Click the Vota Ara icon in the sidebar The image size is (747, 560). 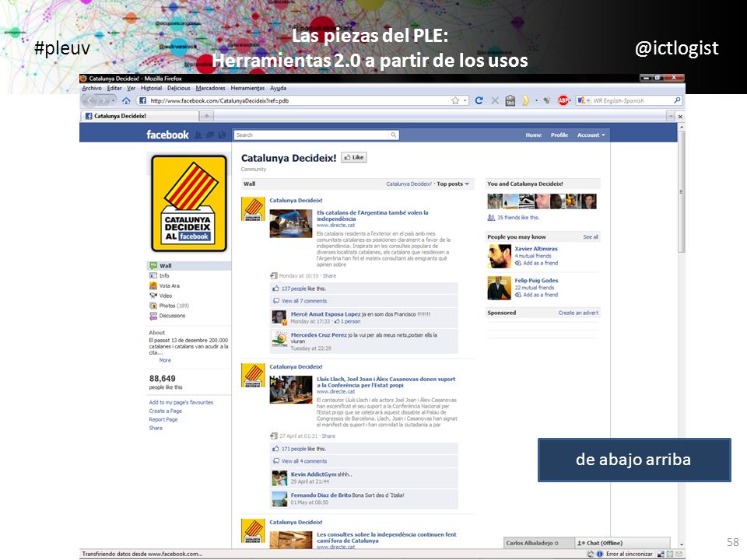coord(153,285)
